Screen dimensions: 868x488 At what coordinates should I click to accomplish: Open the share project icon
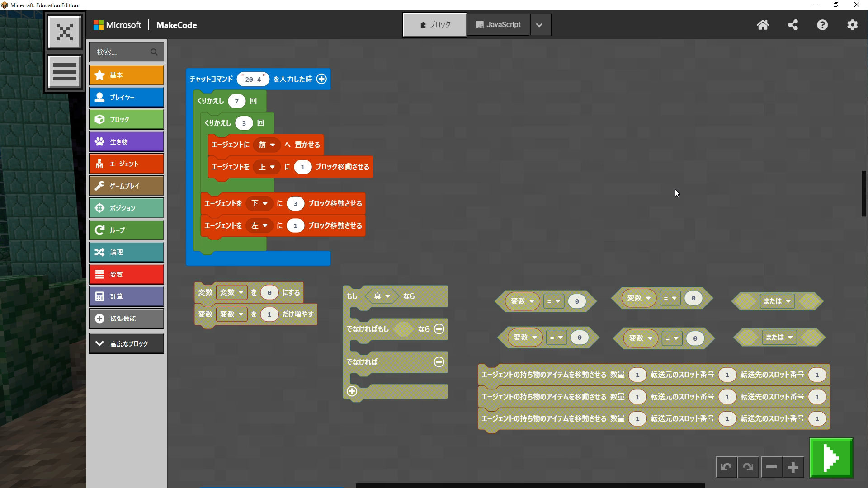[793, 25]
